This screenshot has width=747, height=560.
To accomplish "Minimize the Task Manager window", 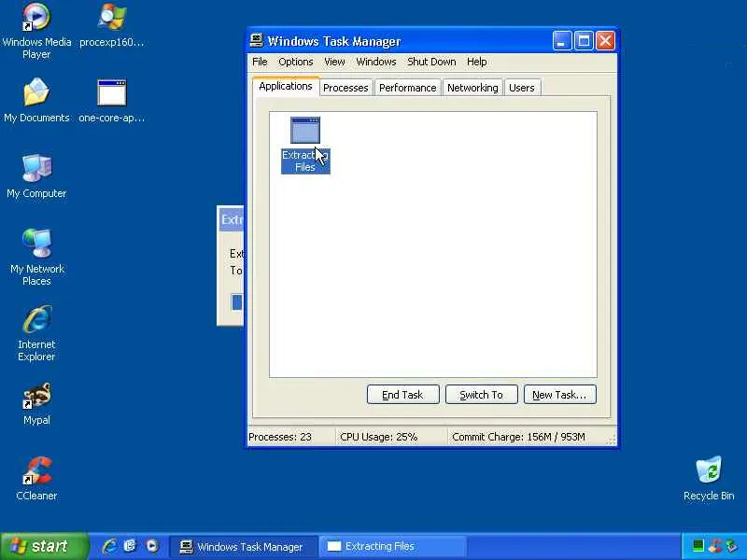I will click(x=562, y=41).
